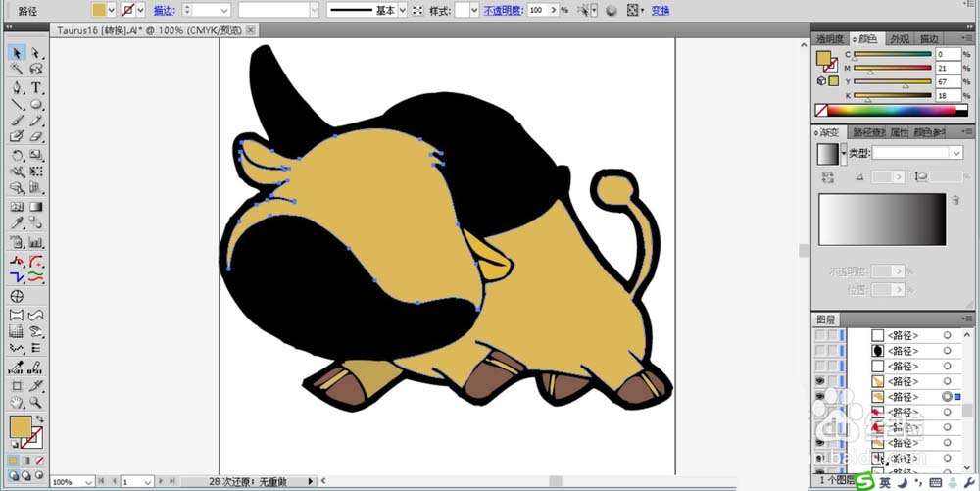
Task: Open the variable width profile dropdown
Action: click(x=314, y=10)
